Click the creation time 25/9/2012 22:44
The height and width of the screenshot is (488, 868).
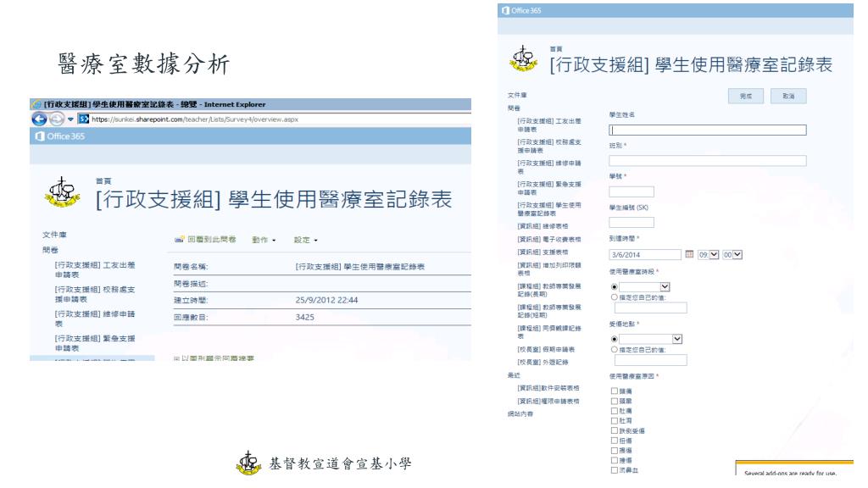pyautogui.click(x=326, y=300)
